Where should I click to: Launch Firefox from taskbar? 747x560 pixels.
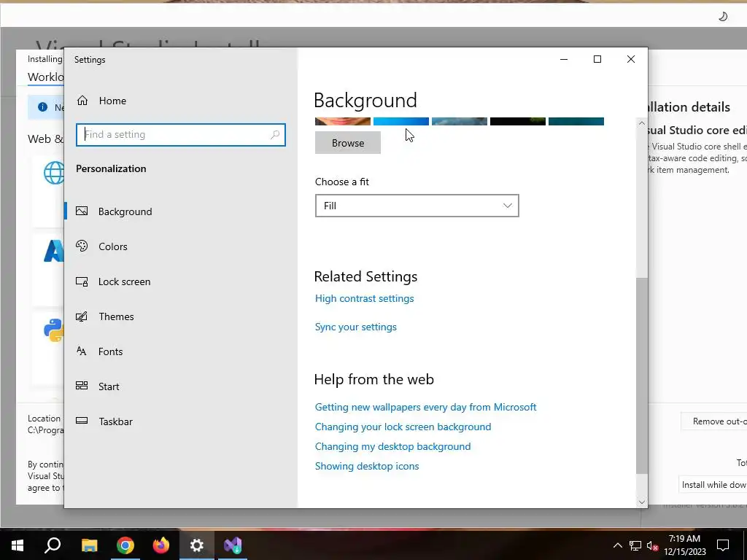click(161, 545)
